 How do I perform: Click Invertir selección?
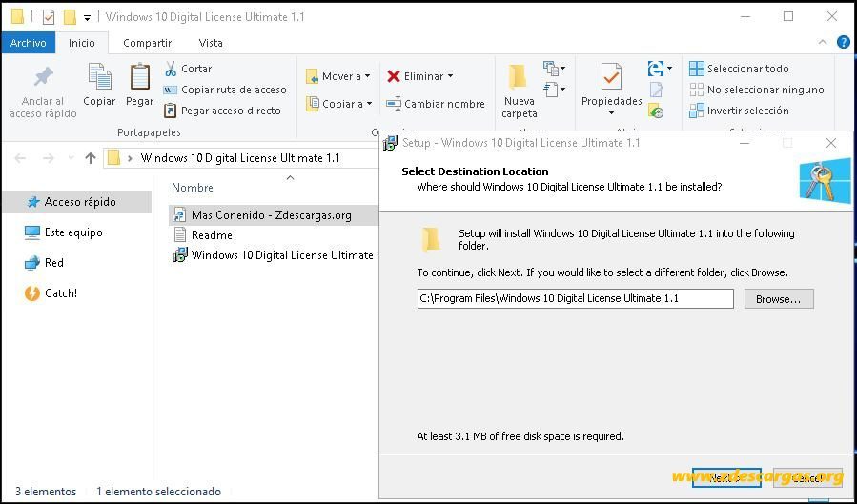click(739, 111)
